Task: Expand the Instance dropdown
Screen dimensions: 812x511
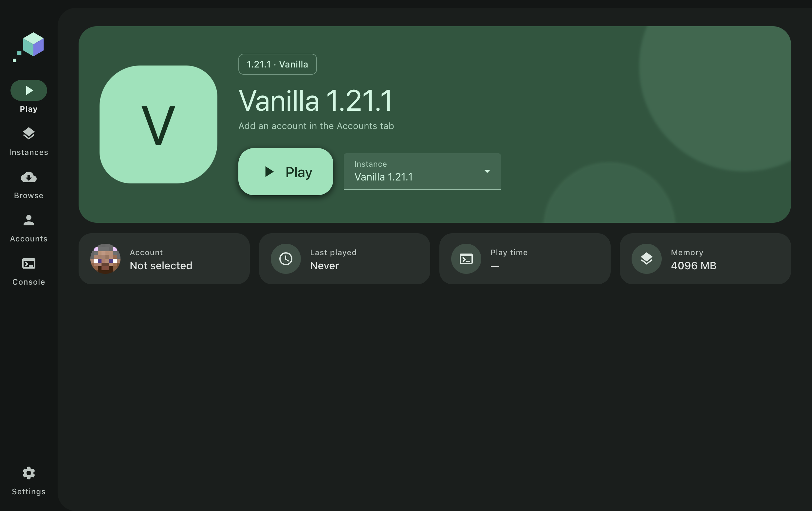Action: coord(422,172)
